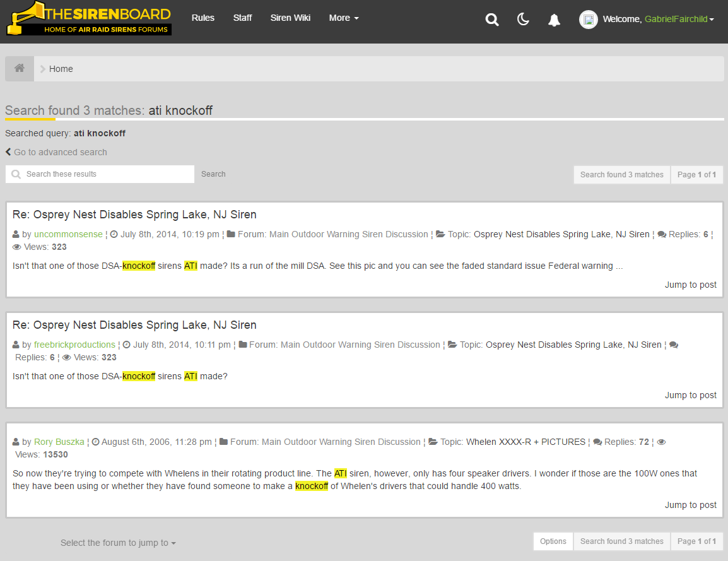Open notifications bell icon

pyautogui.click(x=554, y=20)
